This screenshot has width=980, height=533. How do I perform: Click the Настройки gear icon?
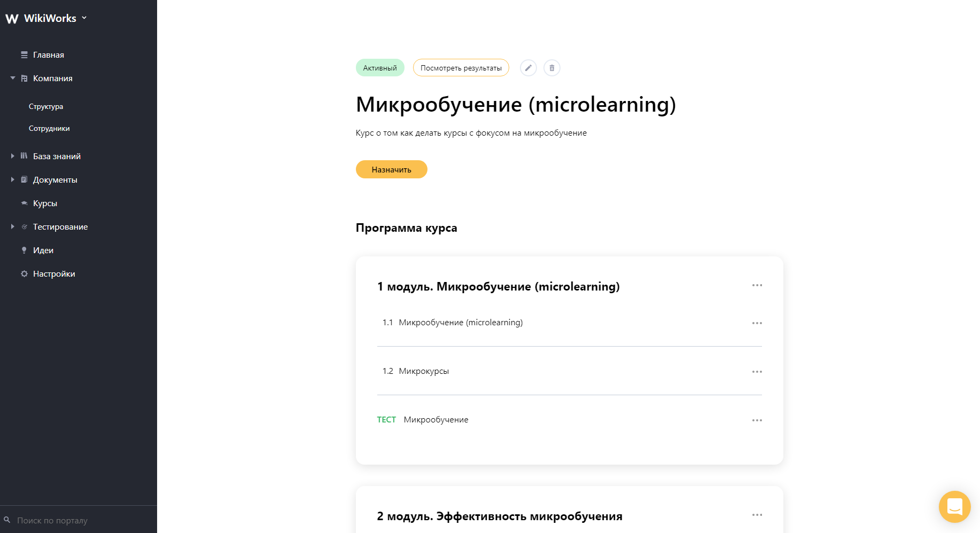(24, 274)
